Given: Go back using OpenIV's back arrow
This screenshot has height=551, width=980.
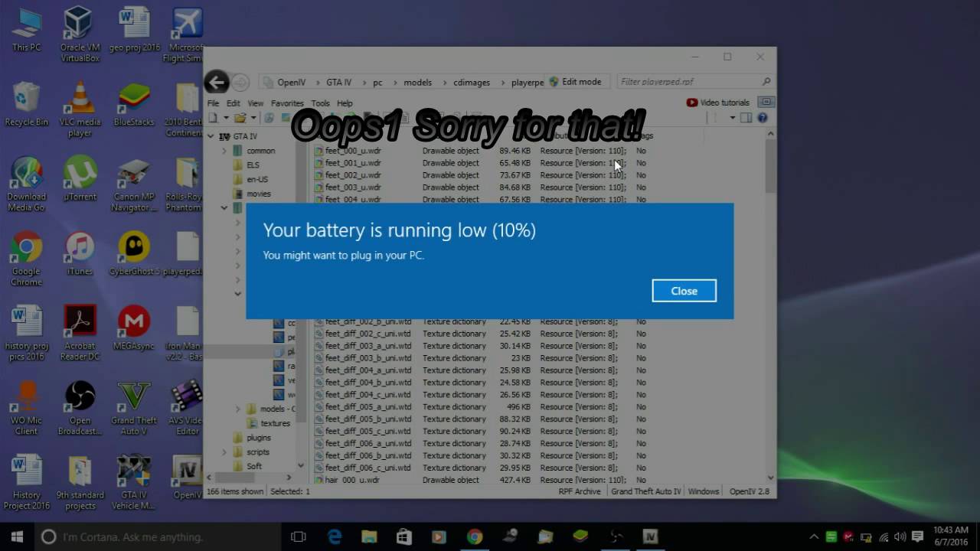Looking at the screenshot, I should pyautogui.click(x=217, y=83).
